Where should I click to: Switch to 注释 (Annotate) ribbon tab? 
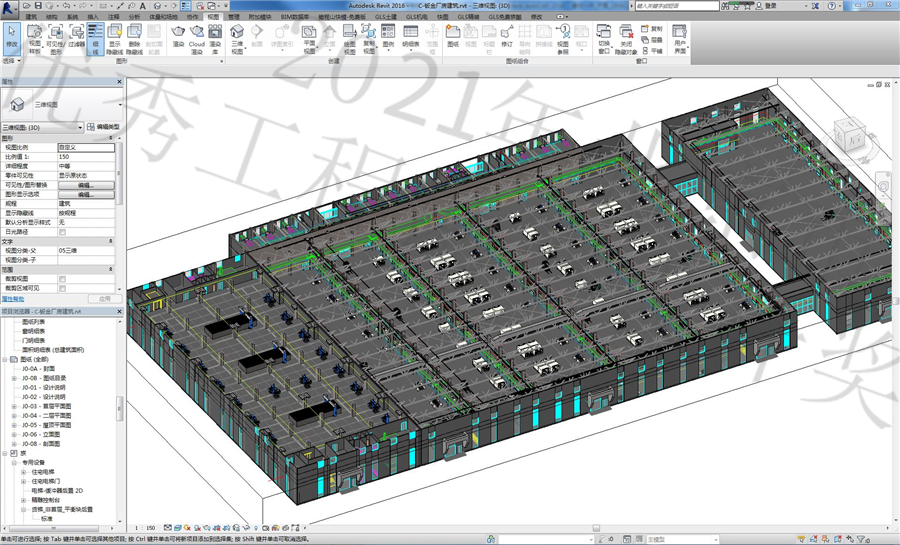(114, 17)
